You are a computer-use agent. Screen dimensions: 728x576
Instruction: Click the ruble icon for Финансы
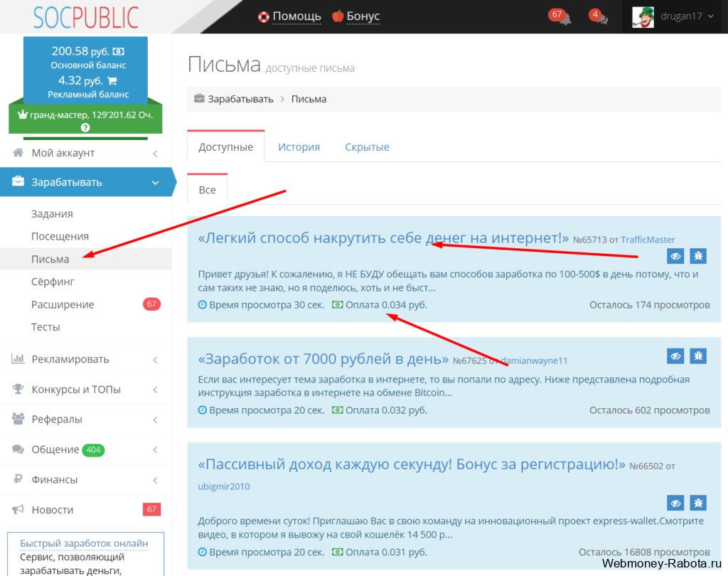coord(18,479)
